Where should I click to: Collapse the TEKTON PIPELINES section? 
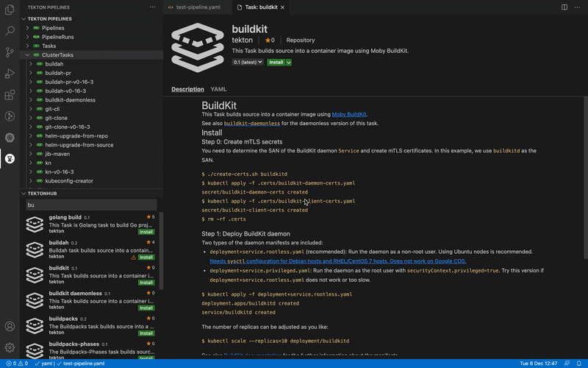tap(24, 19)
